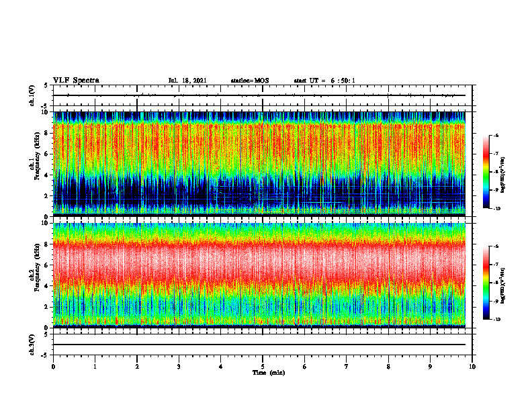Click the "start UT = 6:50:1" label
The width and height of the screenshot is (532, 411).
(x=324, y=81)
